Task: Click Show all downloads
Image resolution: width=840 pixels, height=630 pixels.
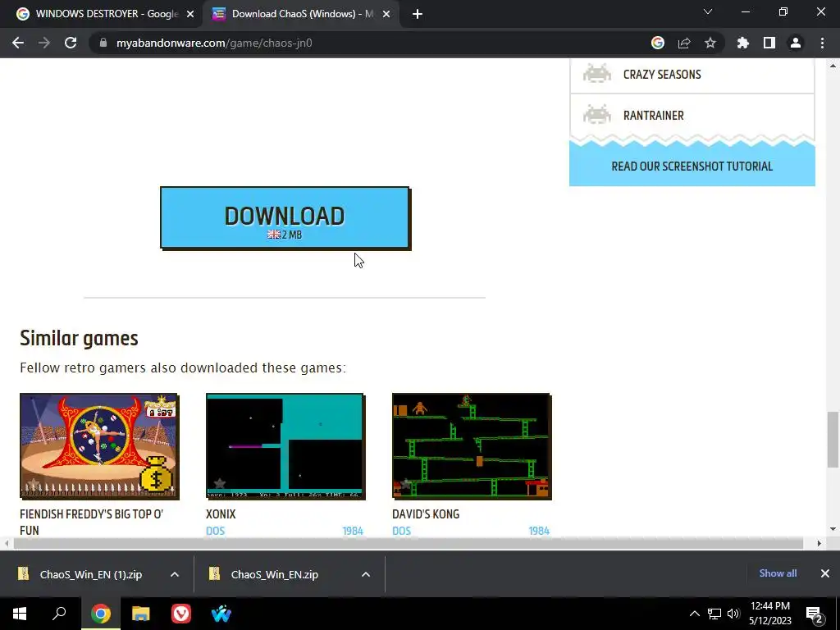Action: [778, 573]
